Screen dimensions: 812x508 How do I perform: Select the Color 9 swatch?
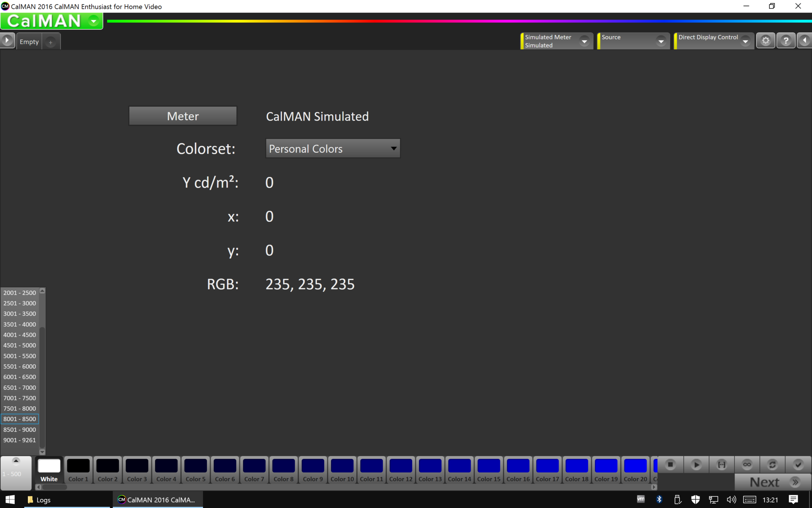pyautogui.click(x=313, y=470)
